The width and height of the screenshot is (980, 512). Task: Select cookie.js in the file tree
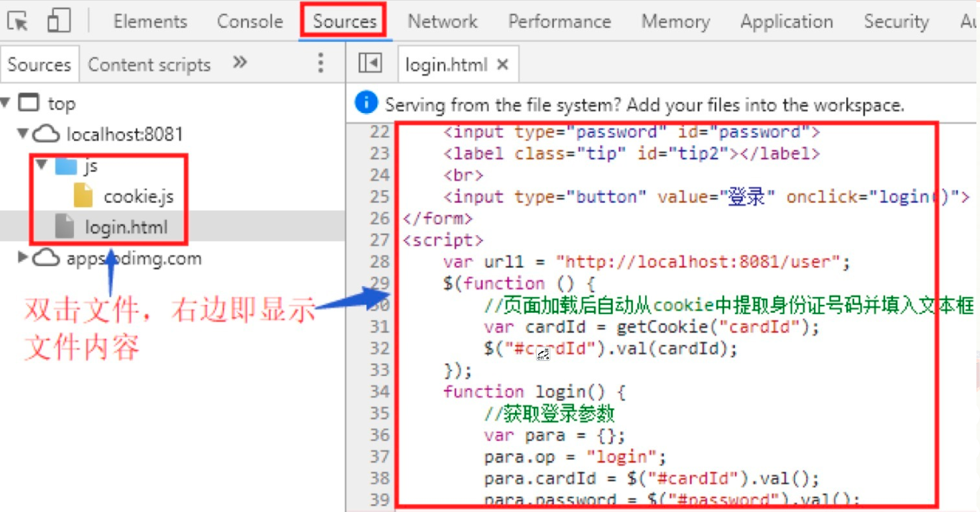(x=139, y=196)
